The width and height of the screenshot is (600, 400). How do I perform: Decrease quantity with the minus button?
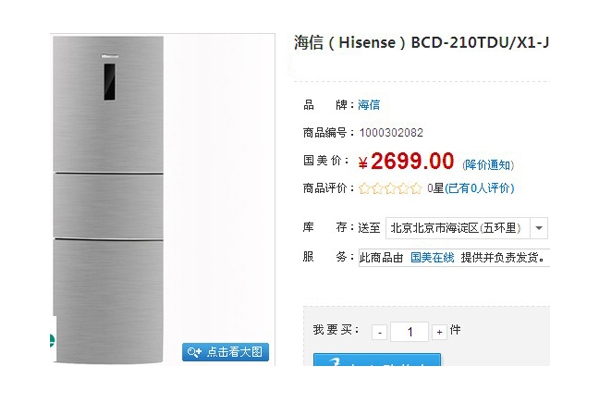[x=380, y=332]
